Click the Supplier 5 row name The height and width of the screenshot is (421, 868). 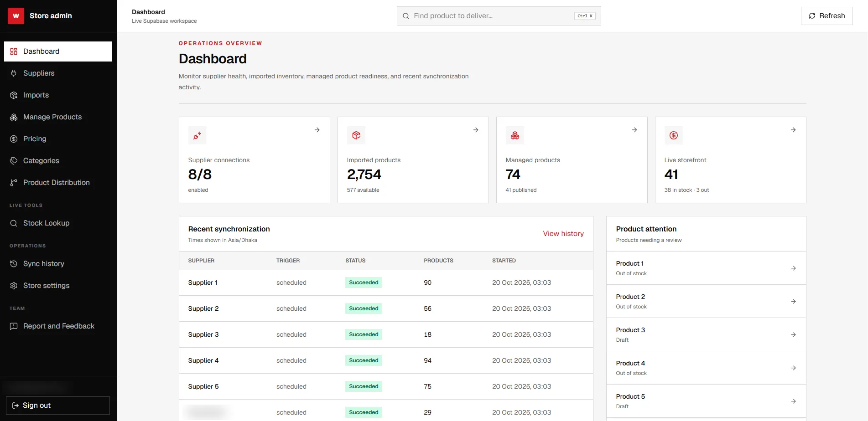click(203, 387)
